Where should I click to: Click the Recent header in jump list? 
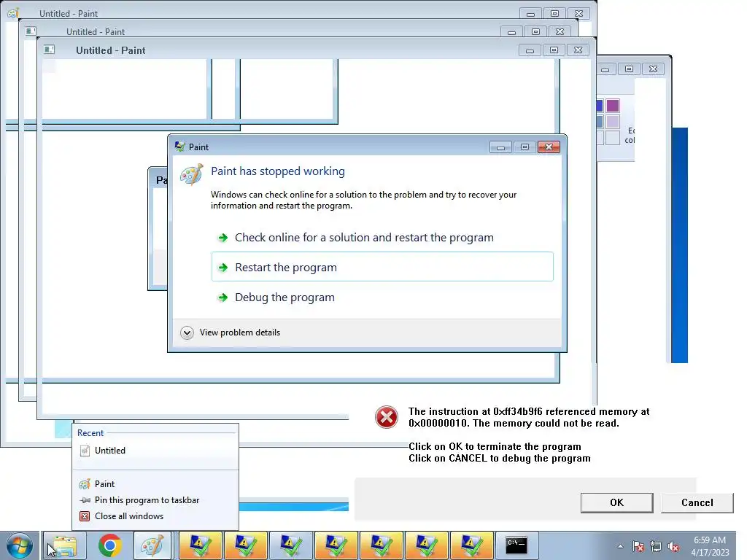pyautogui.click(x=90, y=433)
